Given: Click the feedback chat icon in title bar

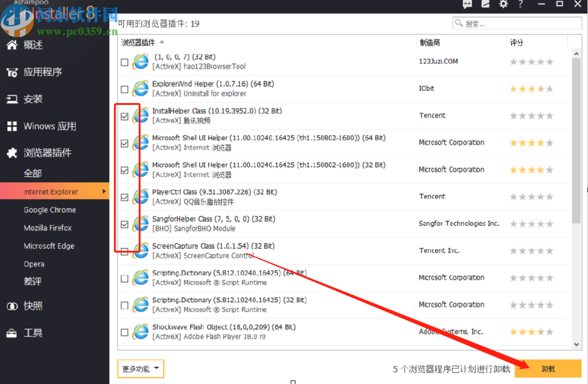Looking at the screenshot, I should [x=467, y=4].
